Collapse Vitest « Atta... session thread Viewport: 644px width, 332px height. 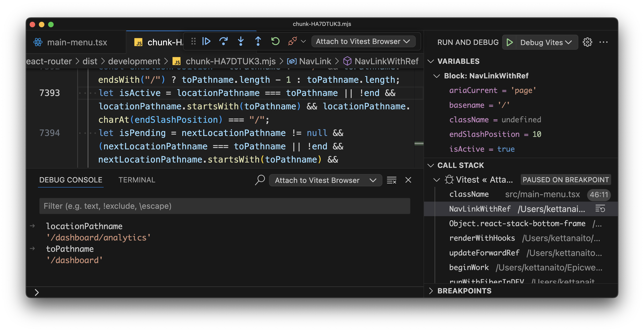(436, 180)
